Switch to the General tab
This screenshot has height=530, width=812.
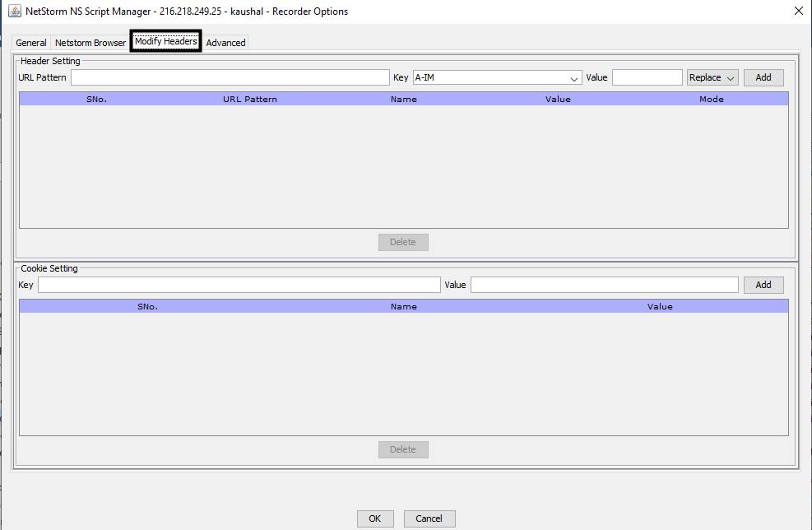pyautogui.click(x=31, y=43)
